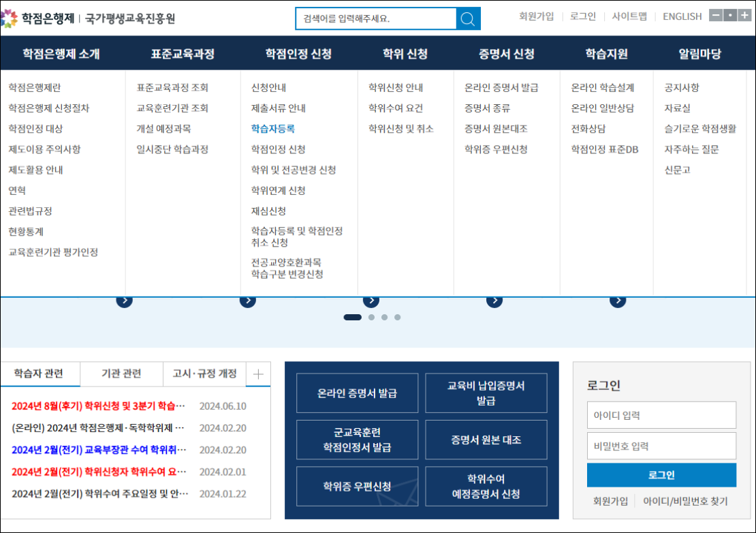The image size is (756, 533).
Task: Open notice 2024년 2월(전기) 교육부장관 수여
Action: tap(99, 450)
